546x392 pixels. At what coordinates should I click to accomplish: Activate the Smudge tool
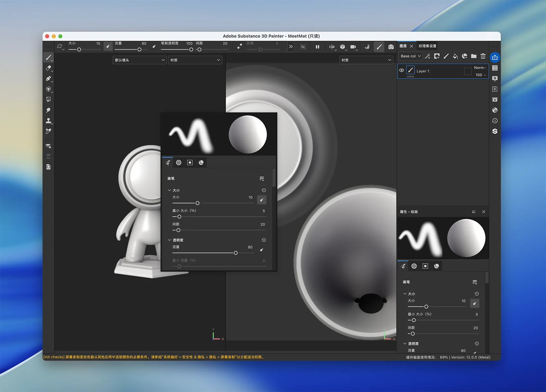(48, 110)
